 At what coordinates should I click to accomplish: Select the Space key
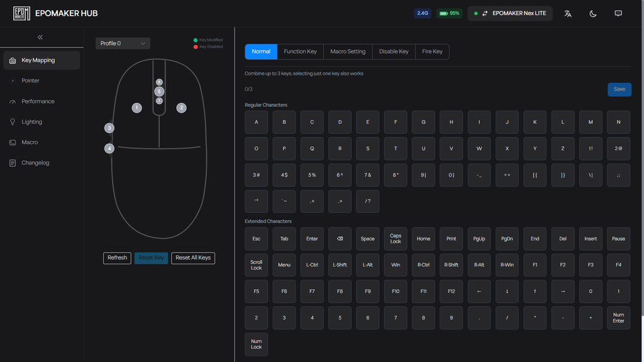click(x=367, y=239)
